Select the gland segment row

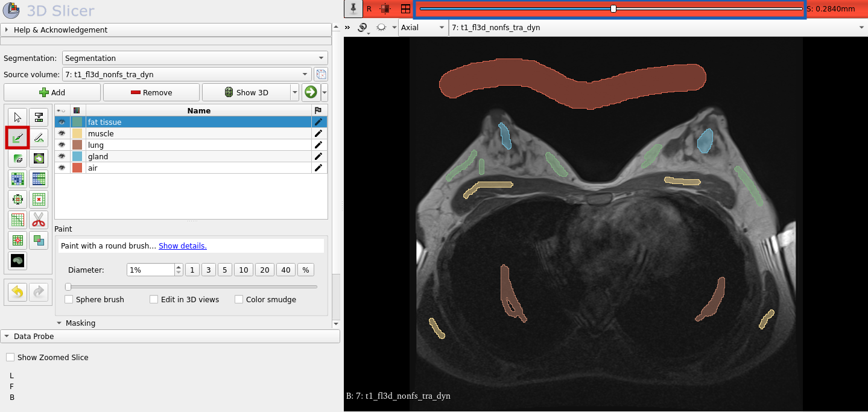point(199,156)
